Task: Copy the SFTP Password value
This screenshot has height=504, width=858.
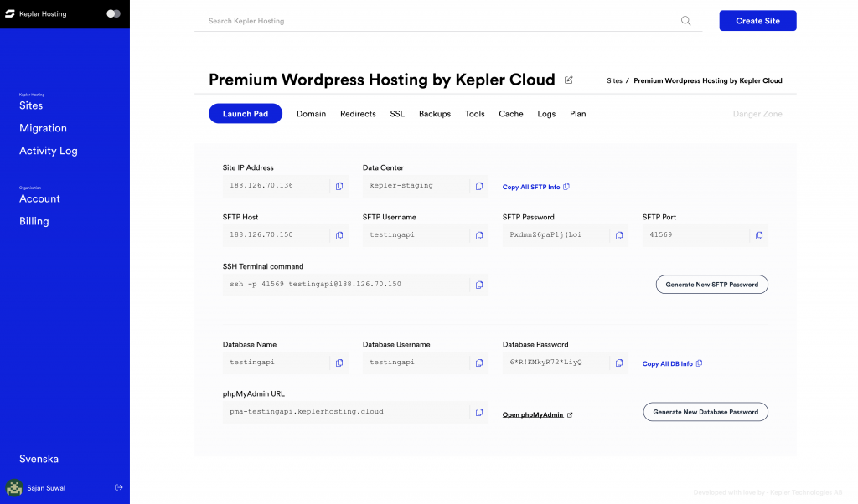Action: click(619, 235)
